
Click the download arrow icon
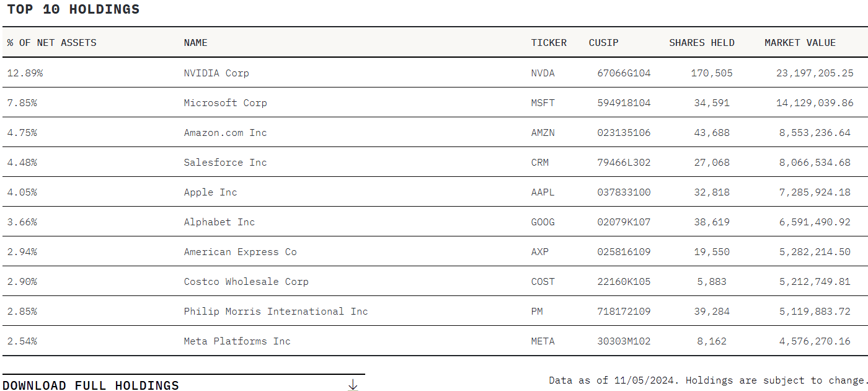(353, 385)
